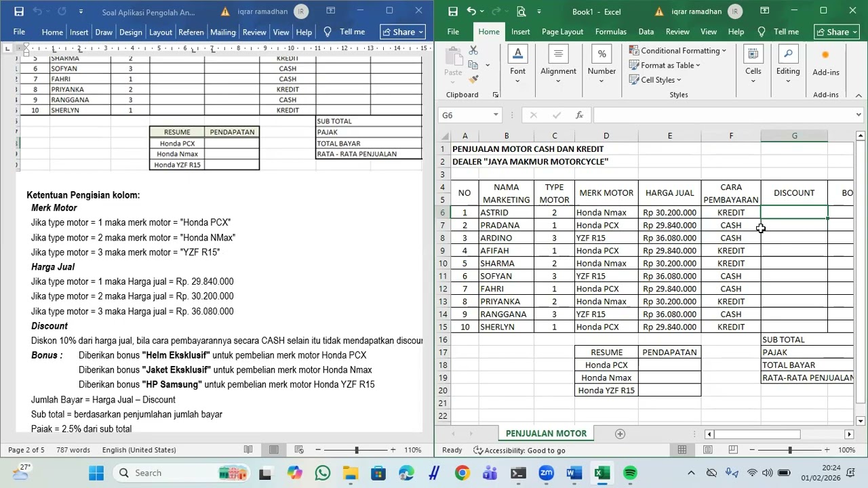Click the Share button in Word
This screenshot has width=868, height=488.
tap(403, 32)
